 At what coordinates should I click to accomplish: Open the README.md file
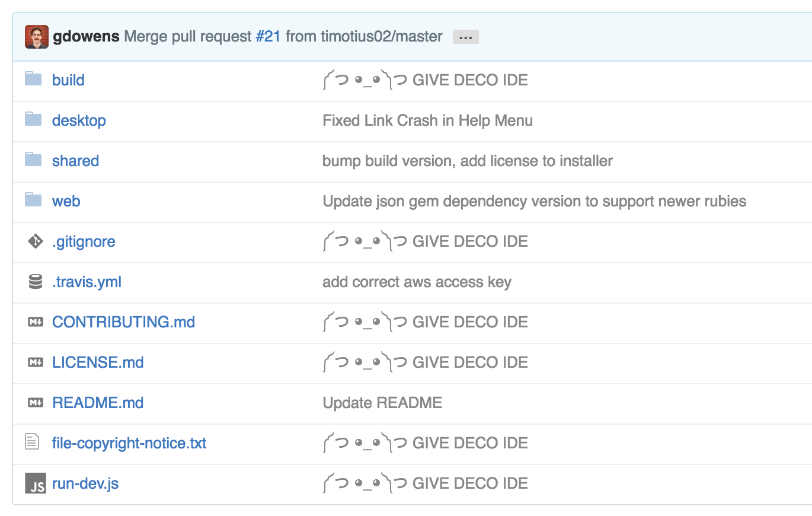[x=98, y=402]
